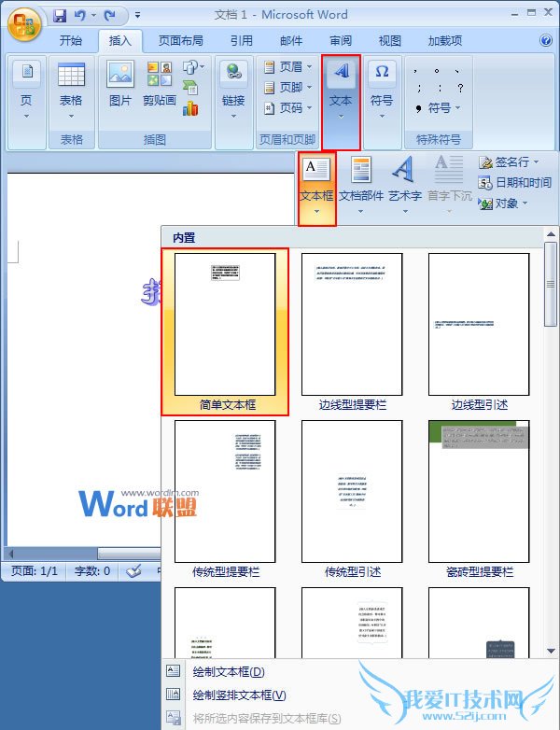Switch to the 页面布局 tab
This screenshot has width=560, height=730.
tap(181, 41)
